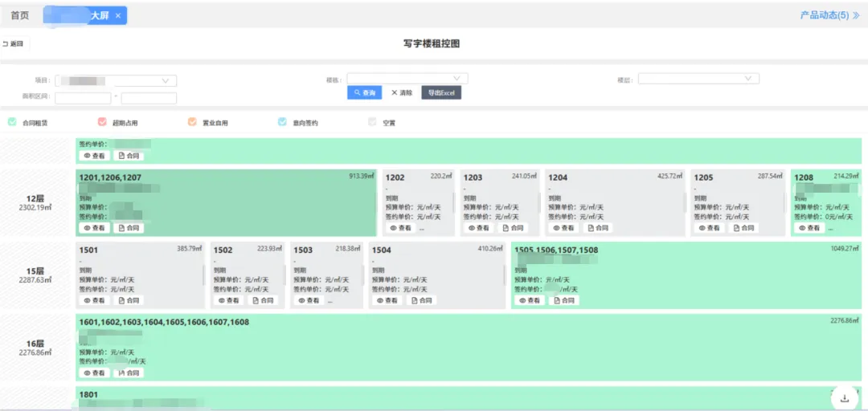Click the 2276.86㎡ area on the 1601-1608 card
This screenshot has width=868, height=411.
845,320
